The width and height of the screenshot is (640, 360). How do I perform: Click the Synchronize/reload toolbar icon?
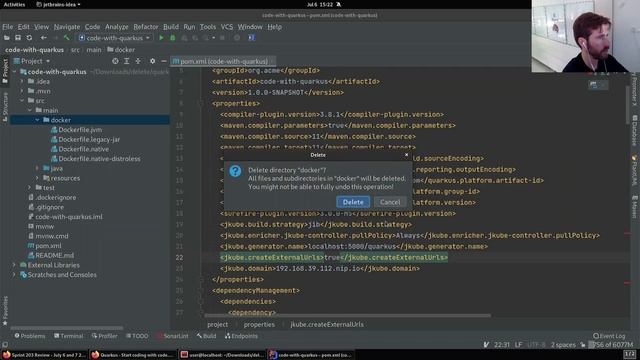click(29, 38)
